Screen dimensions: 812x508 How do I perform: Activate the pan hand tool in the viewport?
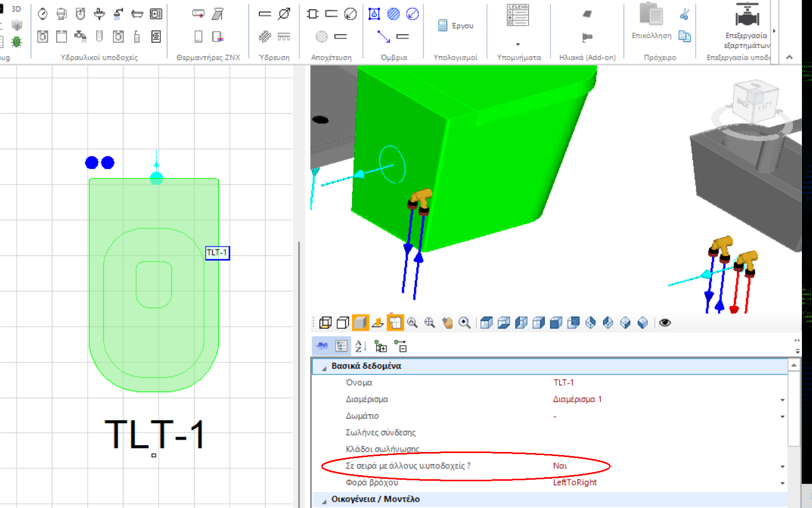(x=448, y=323)
